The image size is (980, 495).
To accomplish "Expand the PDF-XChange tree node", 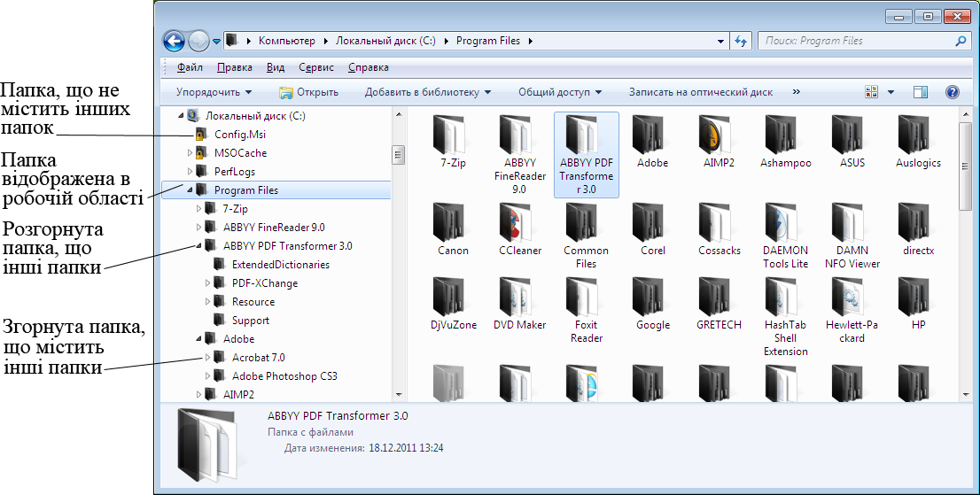I will (208, 283).
